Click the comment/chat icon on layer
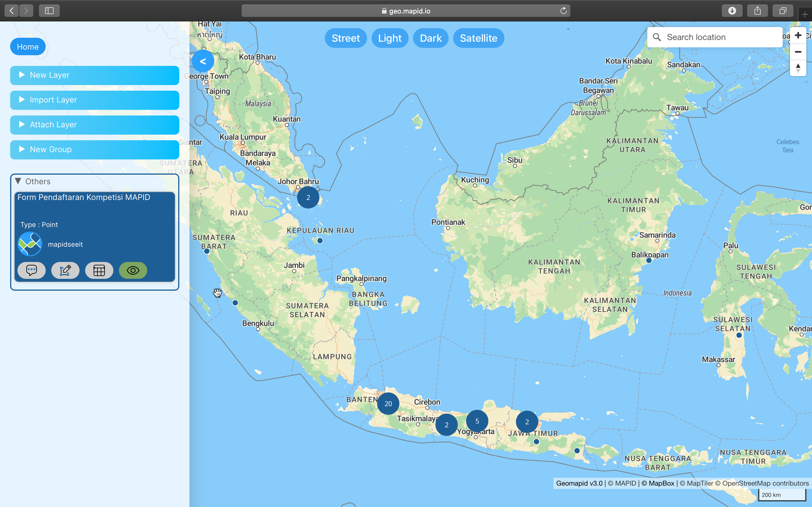 click(x=31, y=270)
